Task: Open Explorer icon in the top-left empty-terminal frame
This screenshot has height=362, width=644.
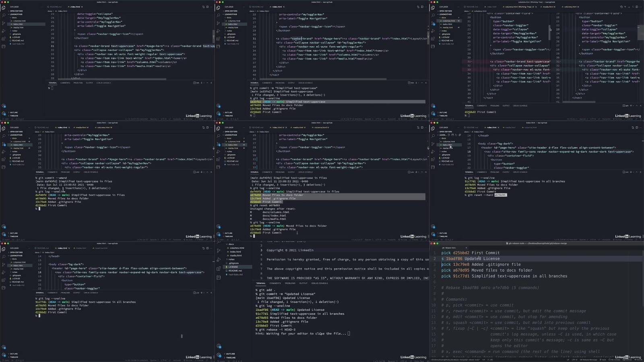Action: [4, 8]
